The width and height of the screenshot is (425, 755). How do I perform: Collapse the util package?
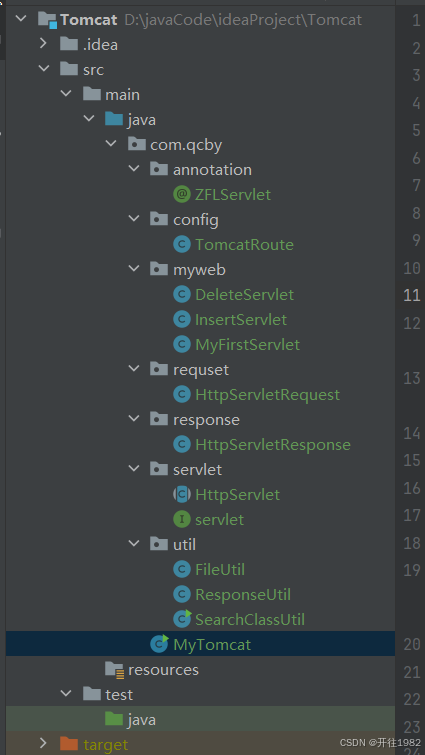133,544
